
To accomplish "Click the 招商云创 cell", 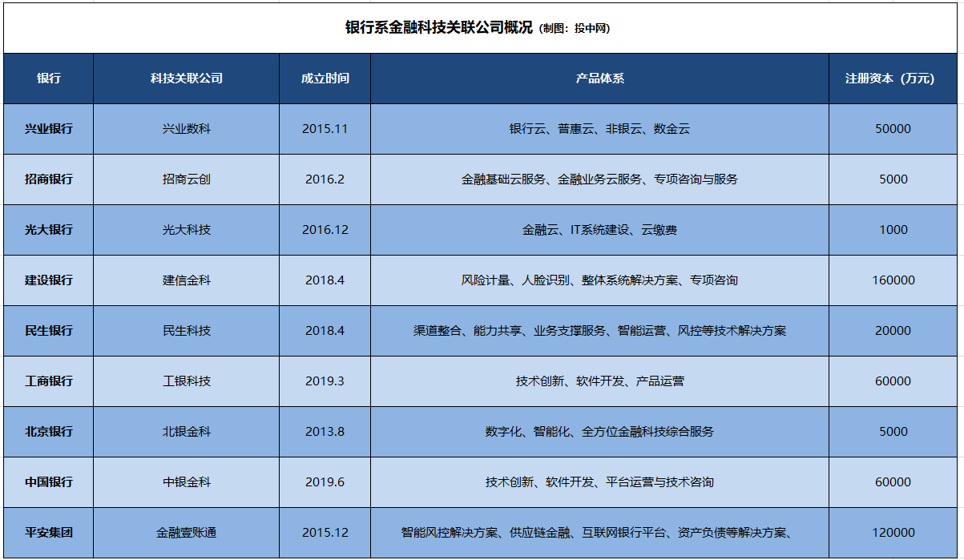I will (187, 179).
